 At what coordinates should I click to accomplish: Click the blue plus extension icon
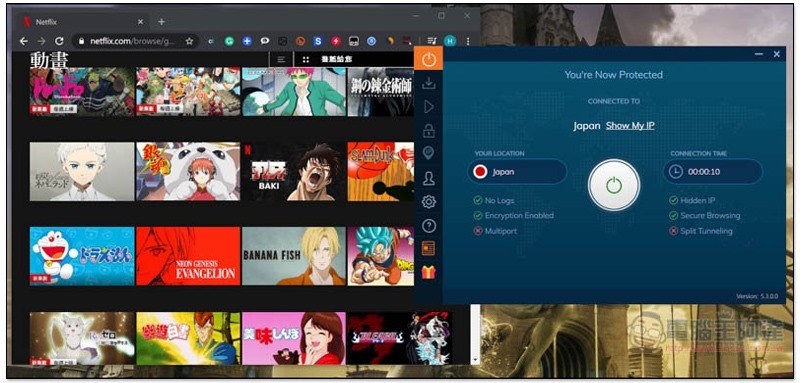click(247, 41)
